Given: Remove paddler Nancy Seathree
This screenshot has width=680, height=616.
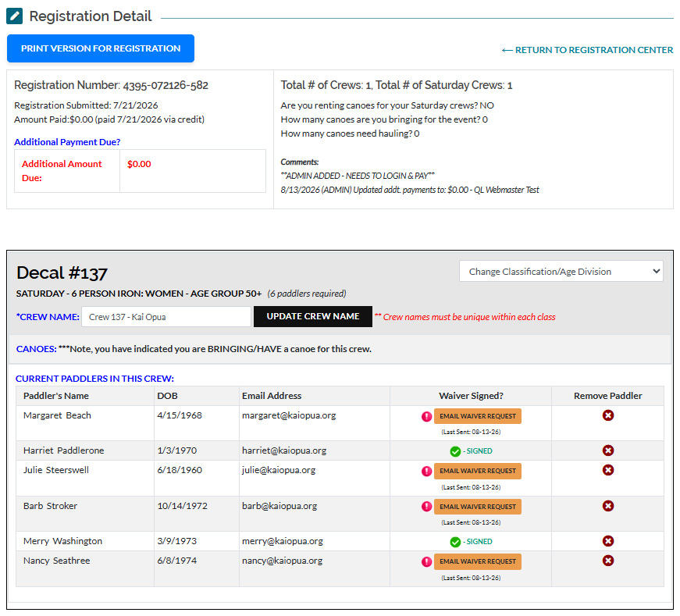Looking at the screenshot, I should [607, 561].
